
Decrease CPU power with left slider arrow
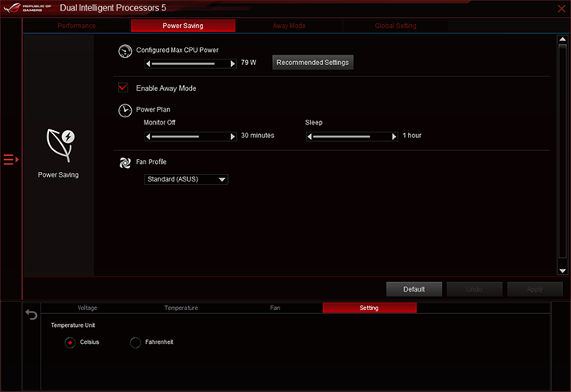coord(148,63)
